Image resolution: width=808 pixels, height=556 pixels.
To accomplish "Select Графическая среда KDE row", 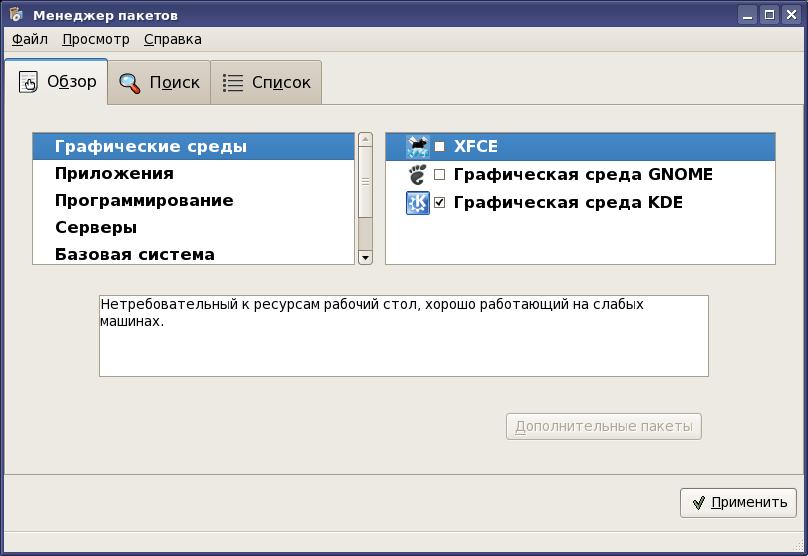I will (580, 203).
